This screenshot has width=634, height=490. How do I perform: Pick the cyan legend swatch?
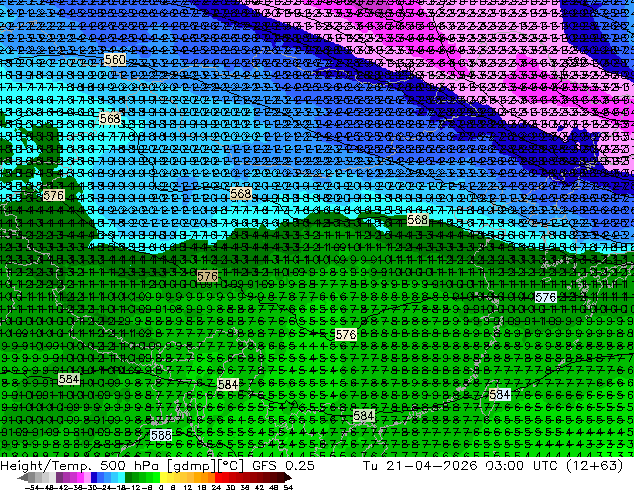pyautogui.click(x=121, y=478)
